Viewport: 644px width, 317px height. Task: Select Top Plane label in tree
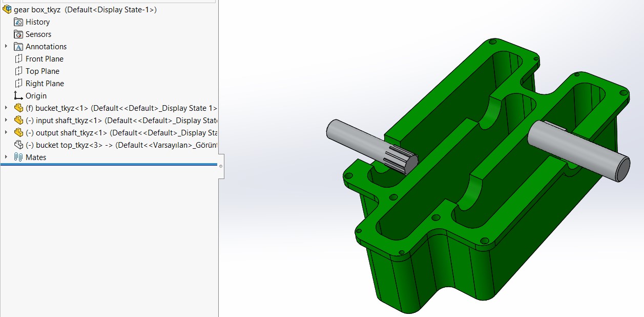43,71
